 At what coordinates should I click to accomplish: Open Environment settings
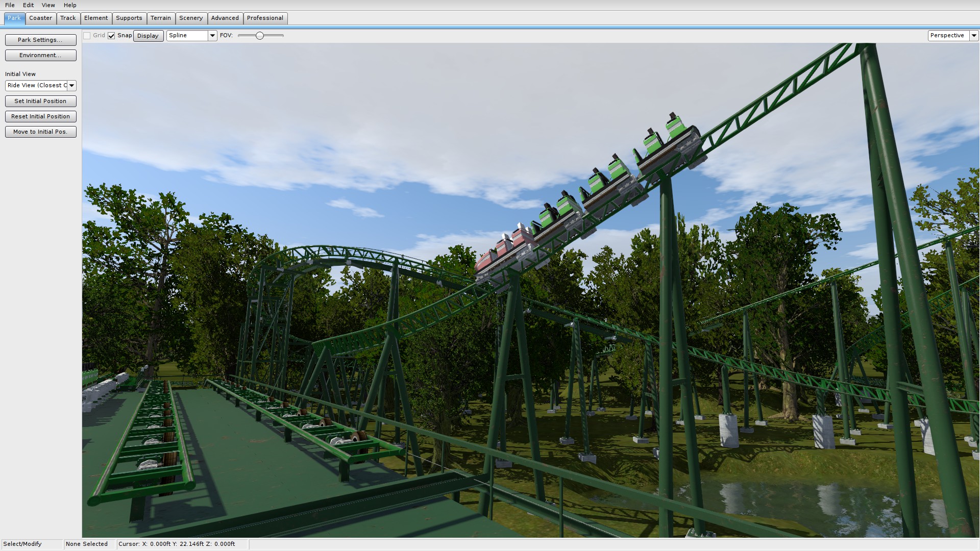[41, 55]
